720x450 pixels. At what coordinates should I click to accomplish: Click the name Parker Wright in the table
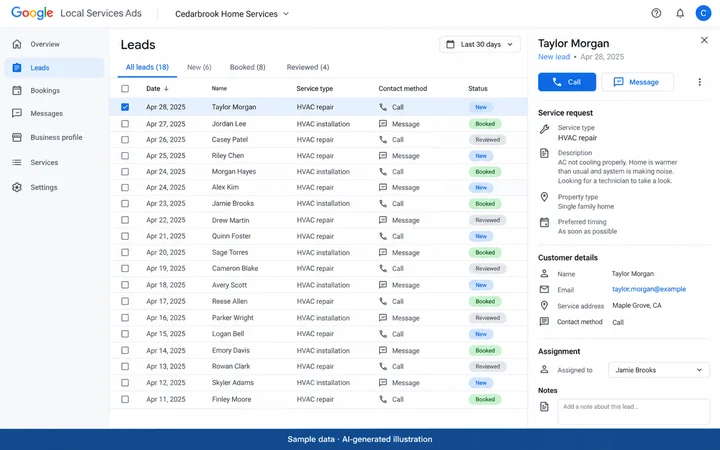232,318
